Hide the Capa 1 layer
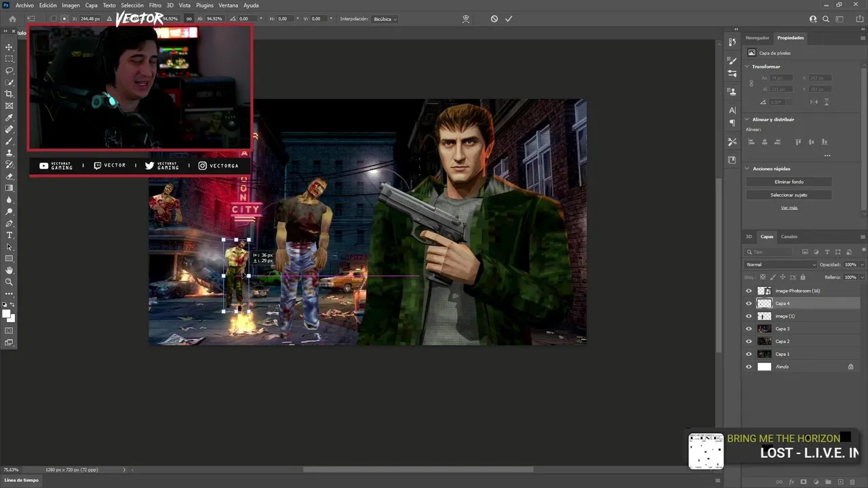Viewport: 868px width, 488px height. 749,354
